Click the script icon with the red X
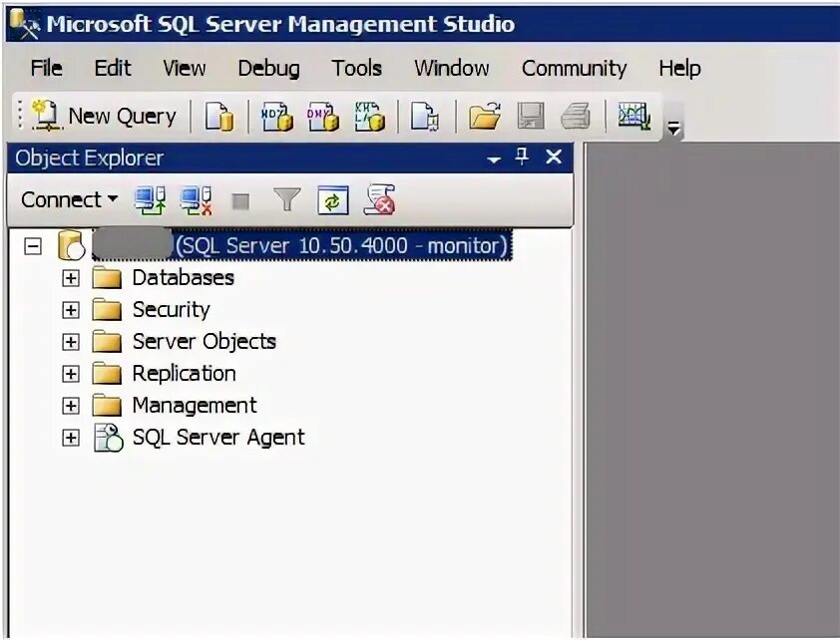The width and height of the screenshot is (840, 640). (x=379, y=199)
